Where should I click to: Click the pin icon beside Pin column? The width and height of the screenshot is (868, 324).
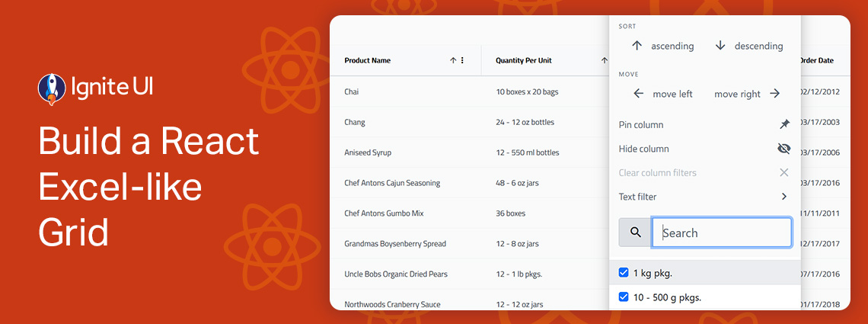click(784, 124)
